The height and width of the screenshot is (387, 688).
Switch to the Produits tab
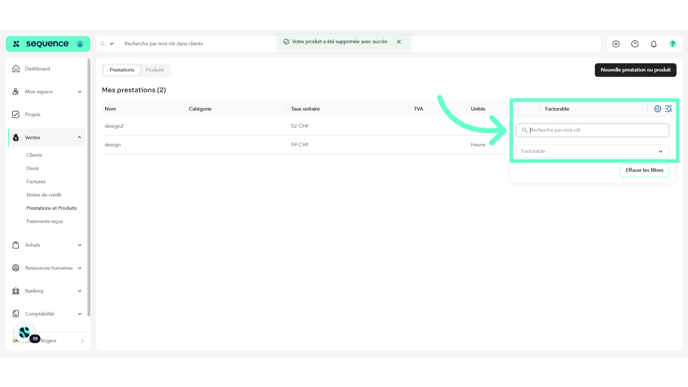154,70
